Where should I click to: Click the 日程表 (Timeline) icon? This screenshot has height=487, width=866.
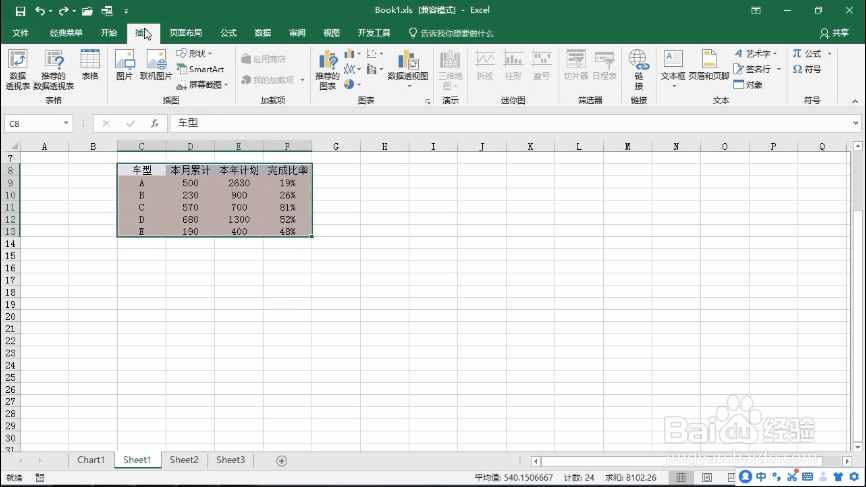click(604, 65)
